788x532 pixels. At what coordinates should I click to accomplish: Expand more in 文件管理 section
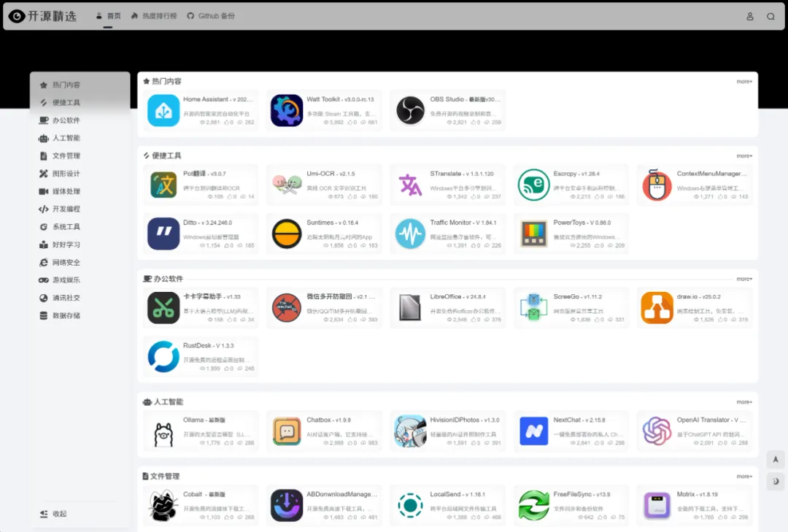point(744,477)
